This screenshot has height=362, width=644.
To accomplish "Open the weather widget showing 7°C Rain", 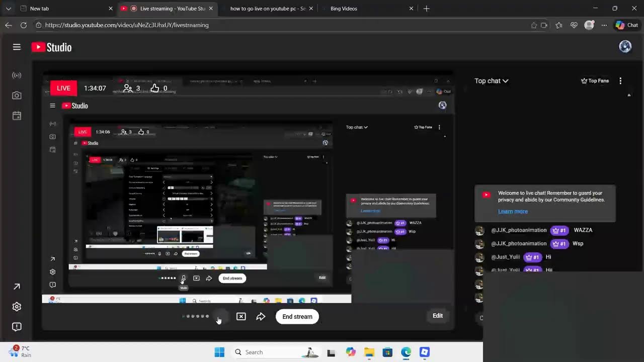I will coord(20,351).
